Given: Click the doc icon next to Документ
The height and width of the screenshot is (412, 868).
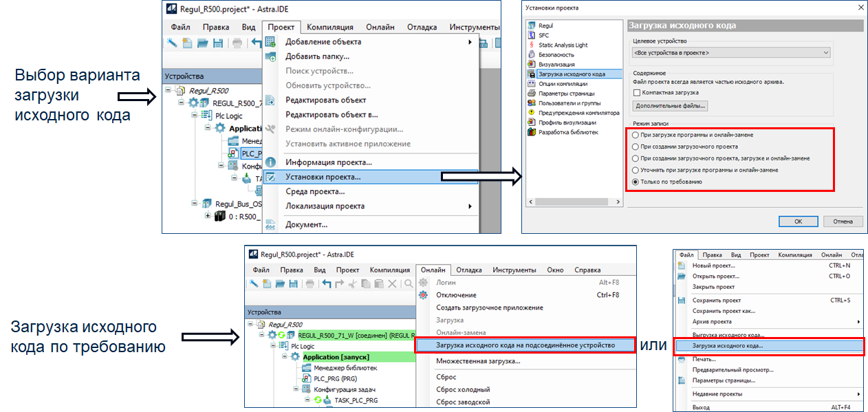Looking at the screenshot, I should pyautogui.click(x=270, y=224).
